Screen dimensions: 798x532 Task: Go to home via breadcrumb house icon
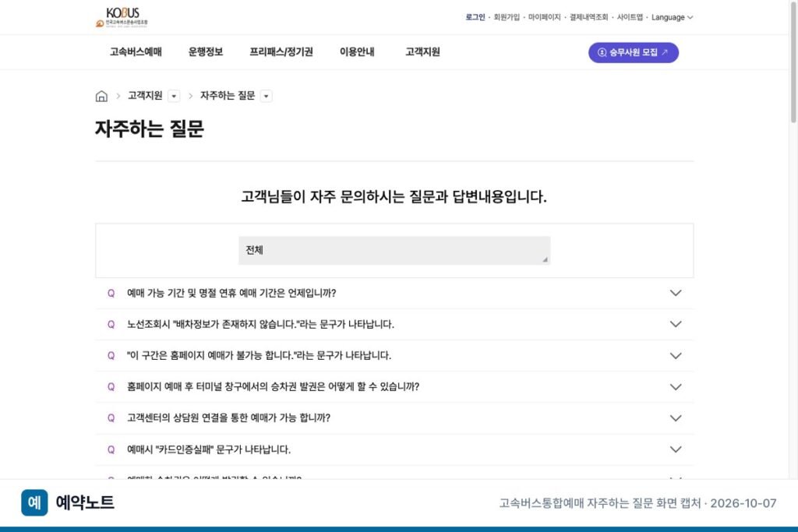(x=102, y=96)
